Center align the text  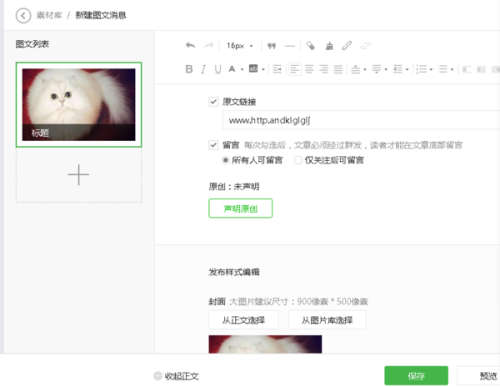point(309,69)
